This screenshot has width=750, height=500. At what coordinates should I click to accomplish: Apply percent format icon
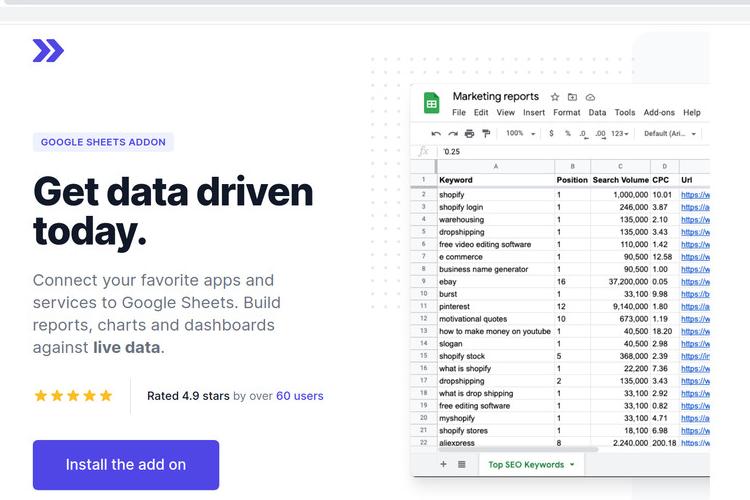[x=568, y=133]
